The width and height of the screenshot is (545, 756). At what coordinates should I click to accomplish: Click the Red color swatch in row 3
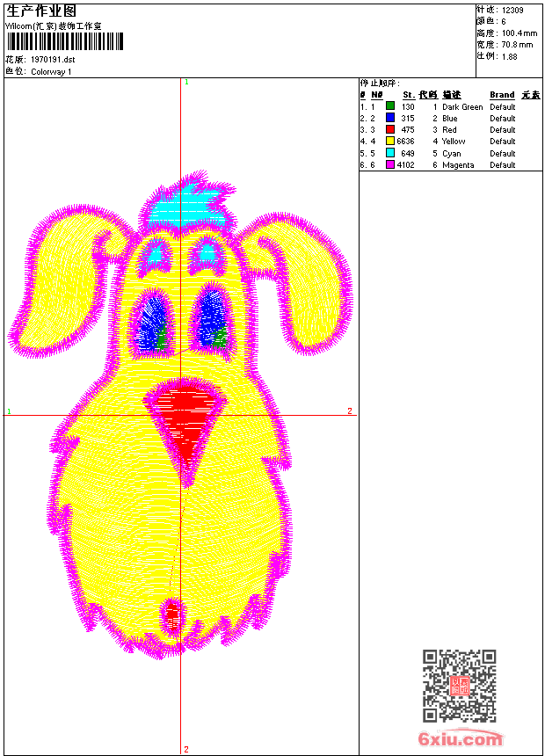coord(390,129)
